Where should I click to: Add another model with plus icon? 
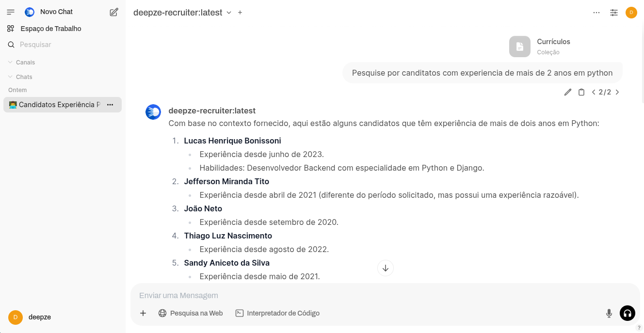click(240, 13)
